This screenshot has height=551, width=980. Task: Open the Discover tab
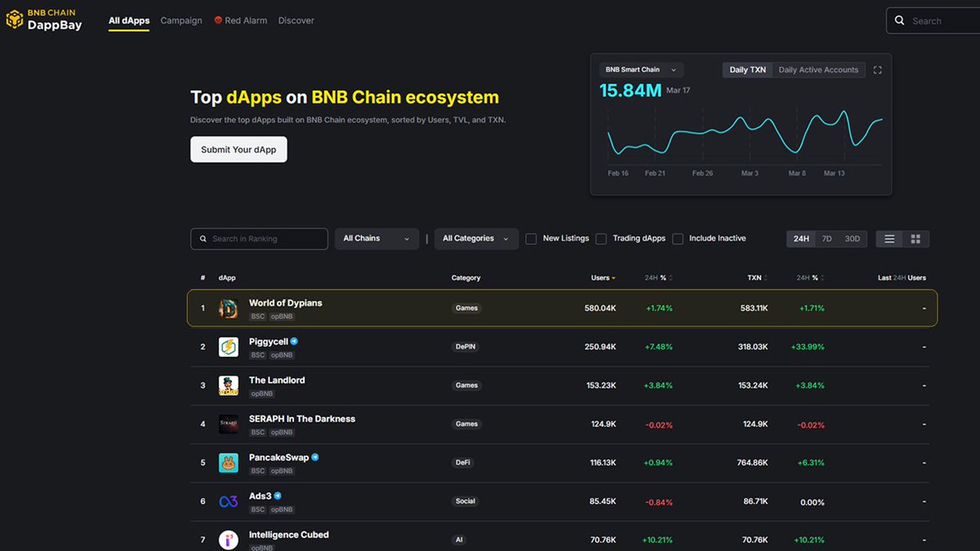click(x=296, y=20)
